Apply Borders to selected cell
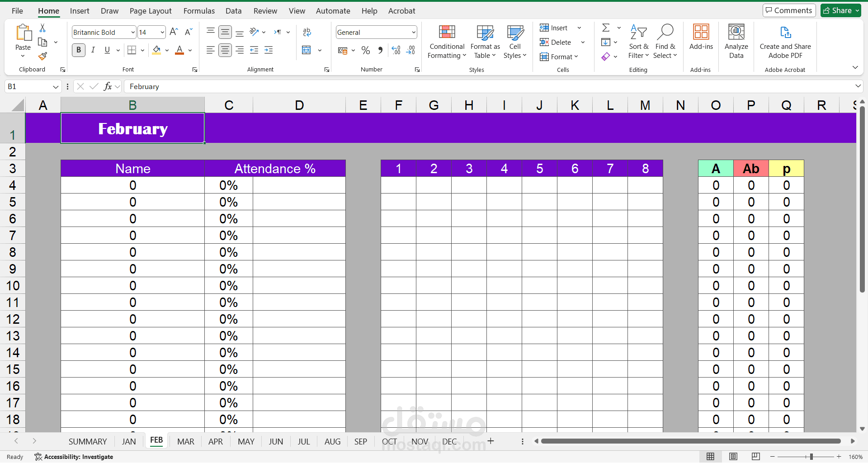Viewport: 868px width, 463px height. coord(132,50)
